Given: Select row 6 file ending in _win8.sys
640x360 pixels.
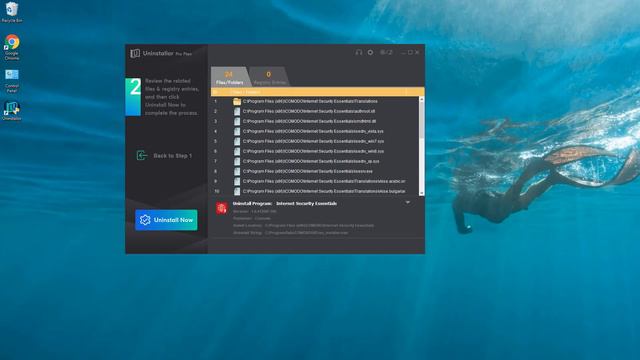Looking at the screenshot, I should pyautogui.click(x=315, y=151).
